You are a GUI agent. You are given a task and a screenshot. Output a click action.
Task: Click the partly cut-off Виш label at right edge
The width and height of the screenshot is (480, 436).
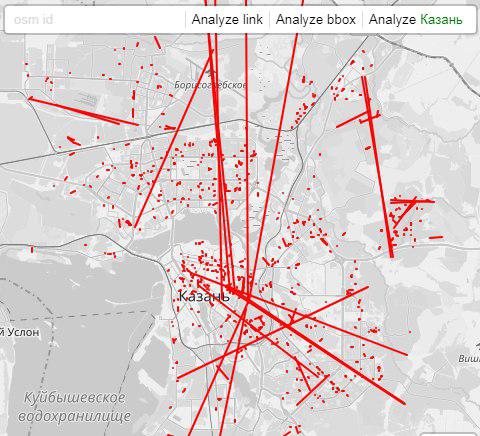pos(469,359)
